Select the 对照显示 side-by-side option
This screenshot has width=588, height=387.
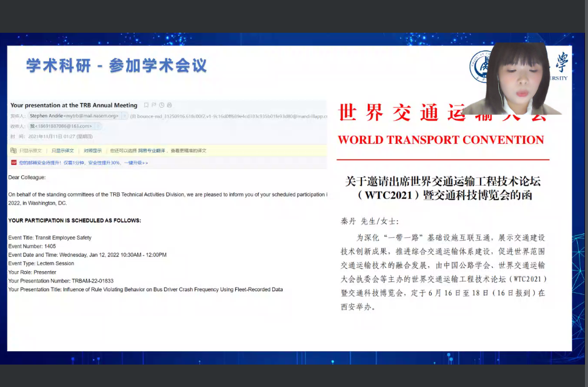click(x=93, y=150)
